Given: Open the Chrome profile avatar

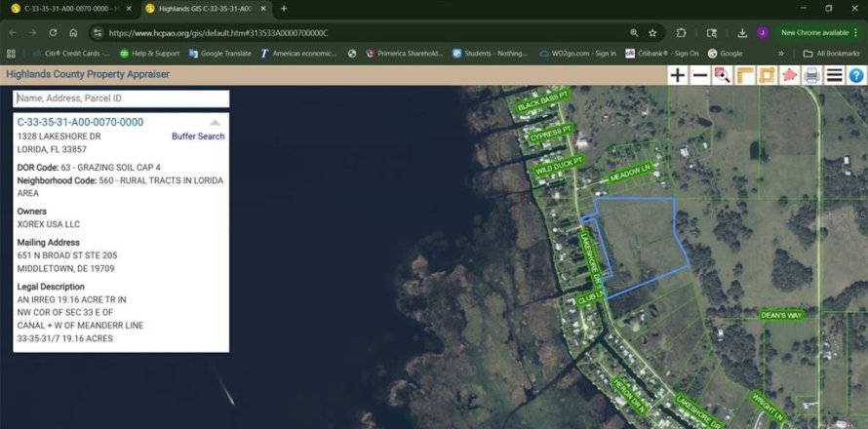Looking at the screenshot, I should point(763,32).
